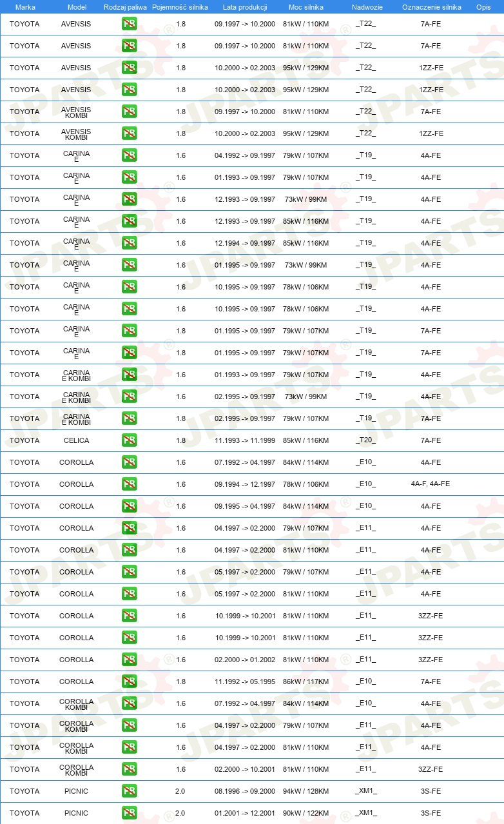Image resolution: width=504 pixels, height=824 pixels.
Task: Click the Pojemność silnika column header
Action: click(180, 7)
